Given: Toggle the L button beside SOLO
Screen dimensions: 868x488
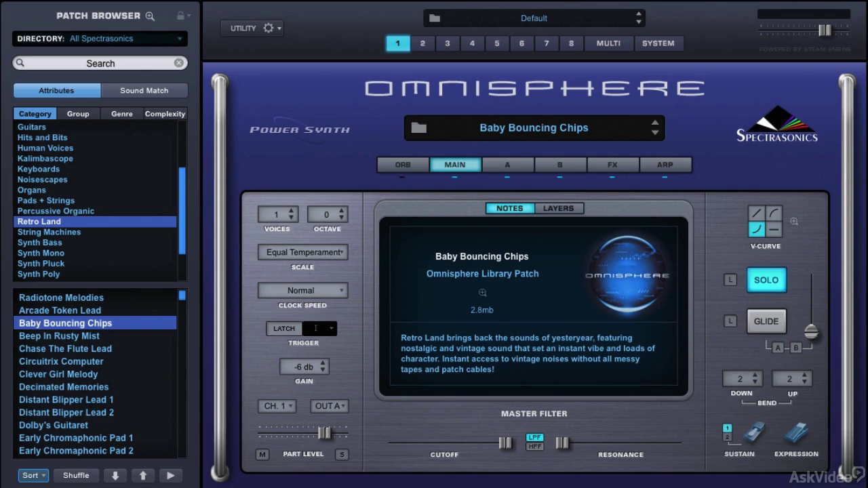Looking at the screenshot, I should coord(730,280).
